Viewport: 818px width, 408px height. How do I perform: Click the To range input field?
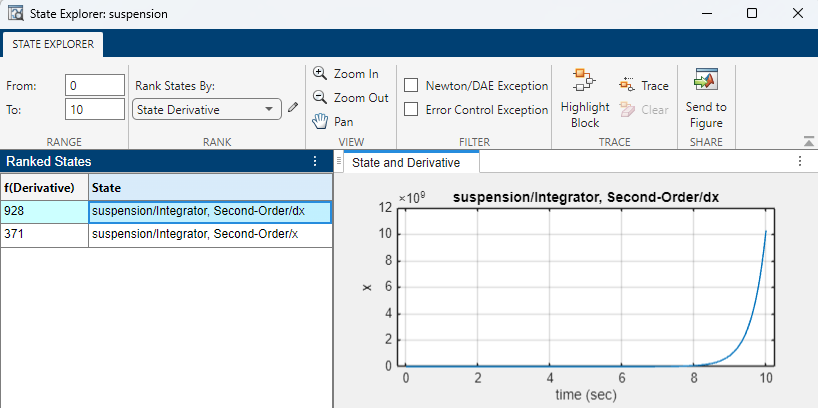click(x=95, y=110)
